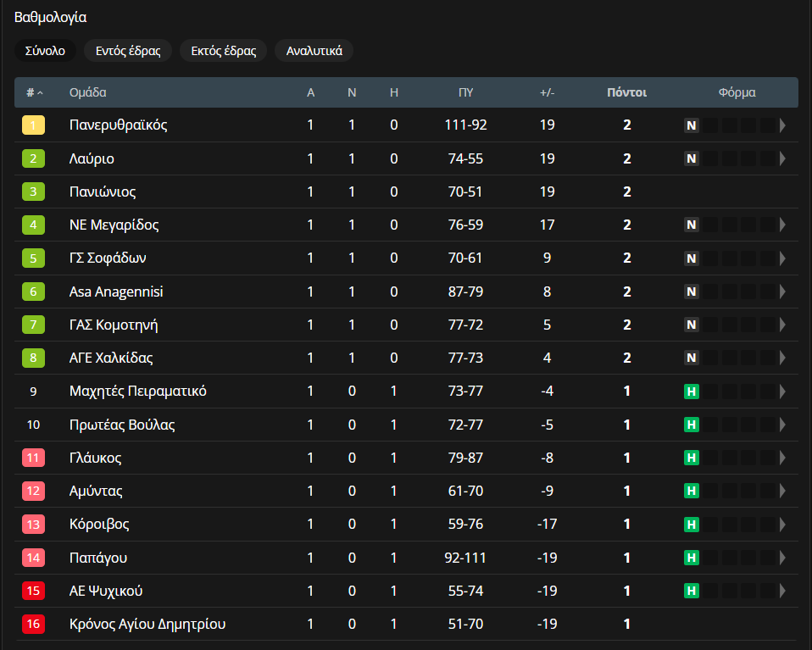Click the -17 difference for Κόροιβος

(x=547, y=524)
